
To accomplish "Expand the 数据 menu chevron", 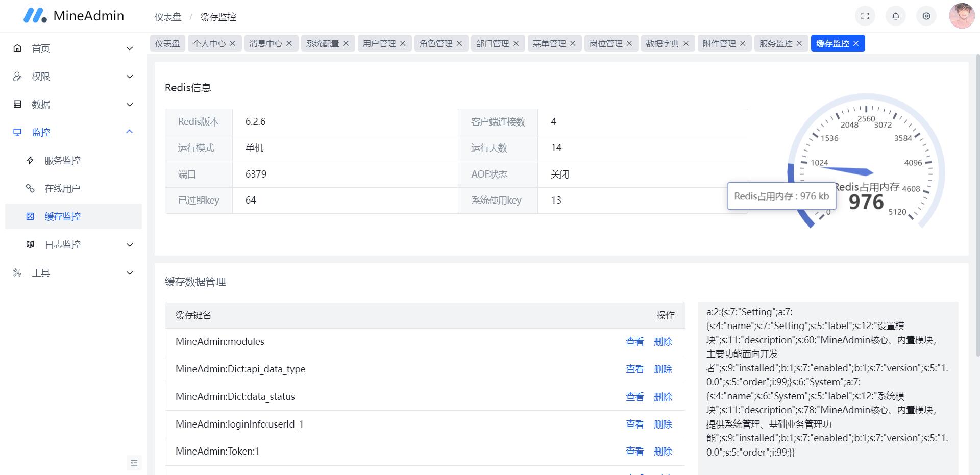I will pyautogui.click(x=130, y=105).
